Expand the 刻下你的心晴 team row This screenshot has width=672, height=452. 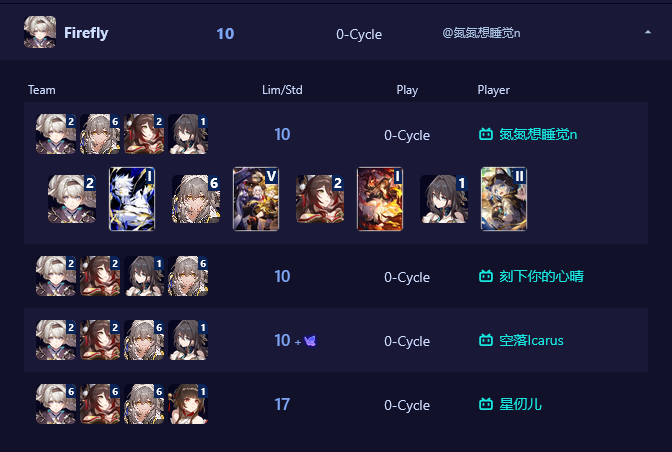click(x=336, y=276)
